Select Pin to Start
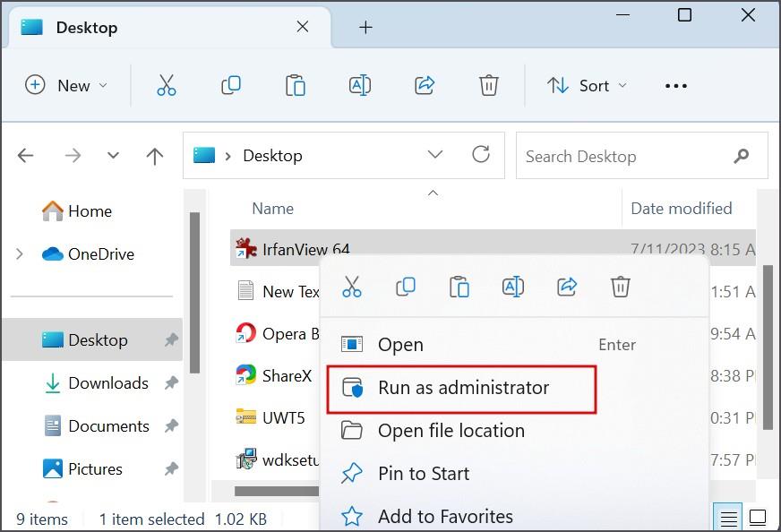This screenshot has height=532, width=781. point(513,474)
